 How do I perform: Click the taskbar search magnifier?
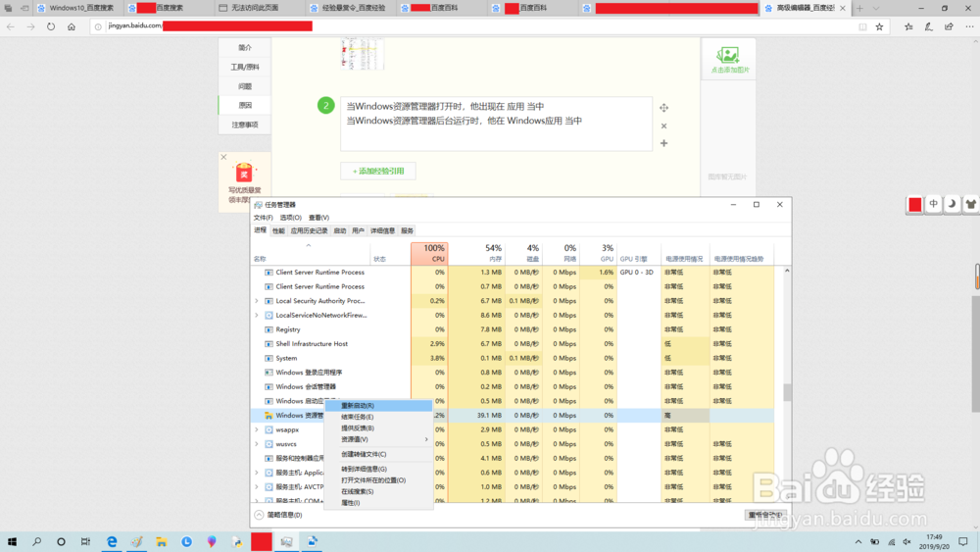(36, 541)
